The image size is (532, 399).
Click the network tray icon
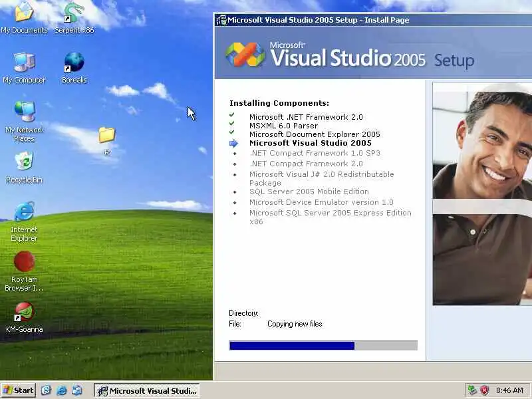click(471, 390)
